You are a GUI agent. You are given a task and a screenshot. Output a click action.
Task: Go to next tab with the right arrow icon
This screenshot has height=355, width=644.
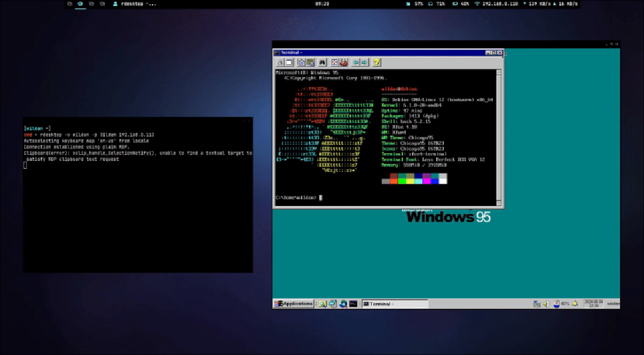[364, 62]
